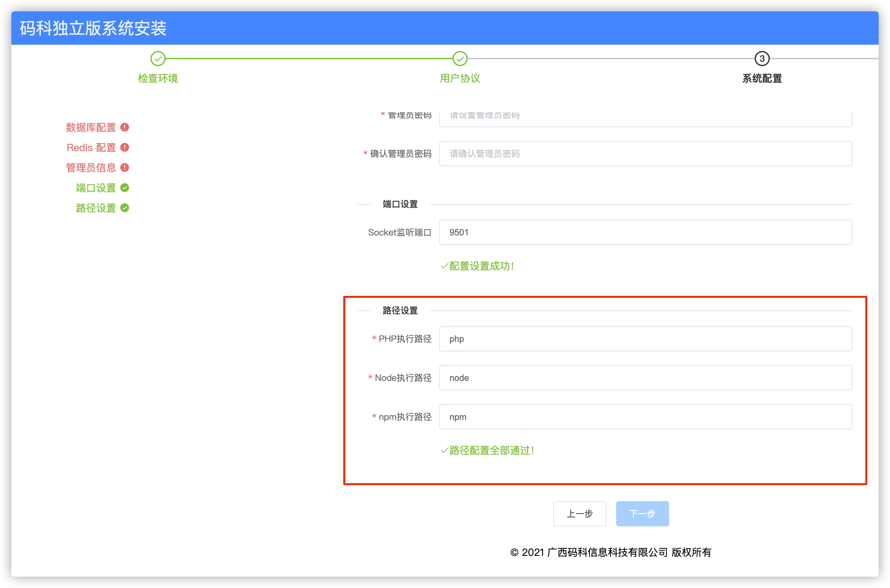Click the 用户协议 step checkmark icon
This screenshot has height=588, width=890.
point(460,59)
